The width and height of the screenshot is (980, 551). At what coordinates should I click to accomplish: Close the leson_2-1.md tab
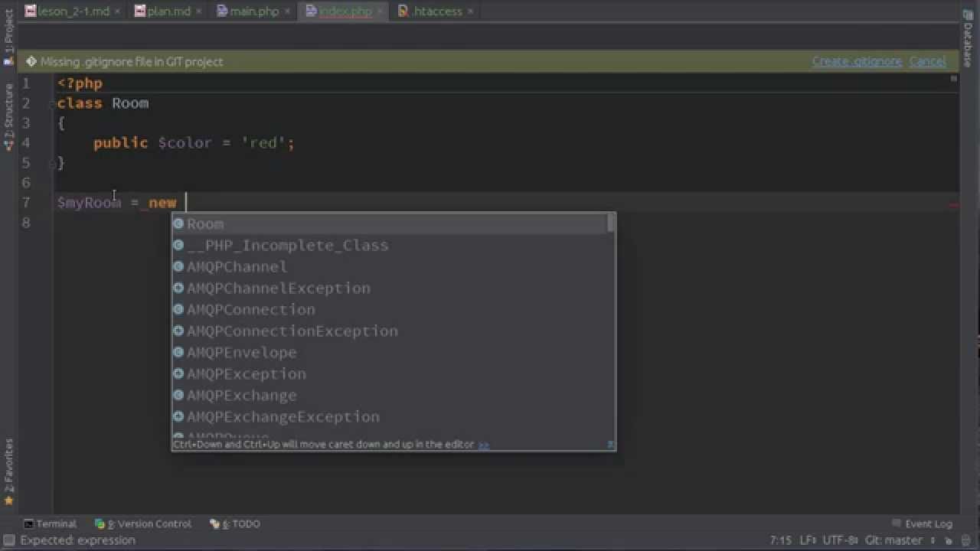117,11
